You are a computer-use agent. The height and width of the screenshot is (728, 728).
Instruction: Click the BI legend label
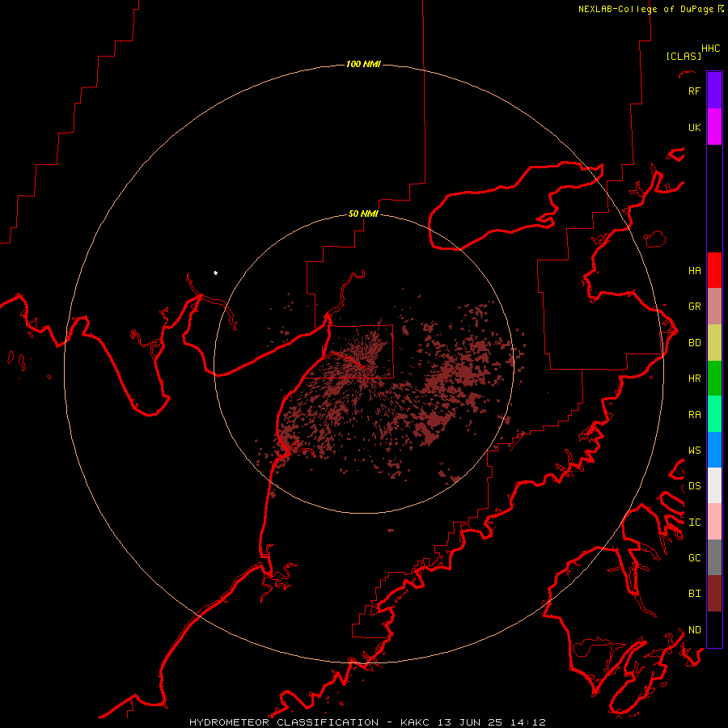coord(694,594)
